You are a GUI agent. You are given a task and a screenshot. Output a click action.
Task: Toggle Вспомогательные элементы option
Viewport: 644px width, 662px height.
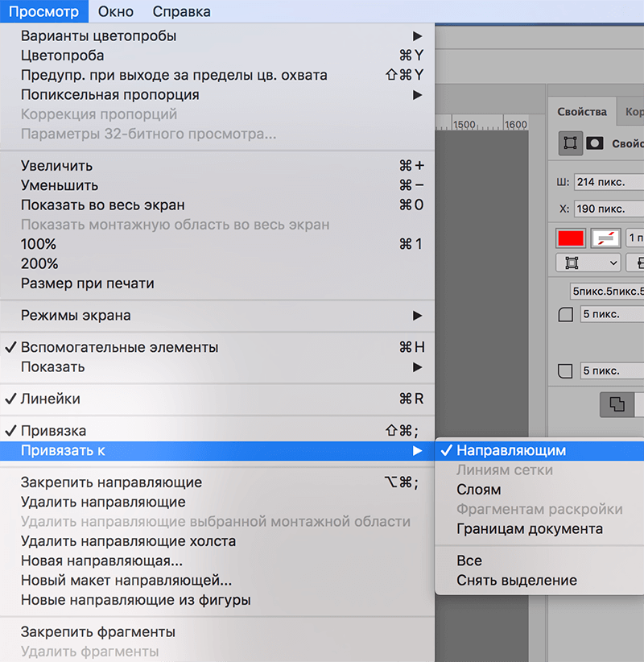119,348
